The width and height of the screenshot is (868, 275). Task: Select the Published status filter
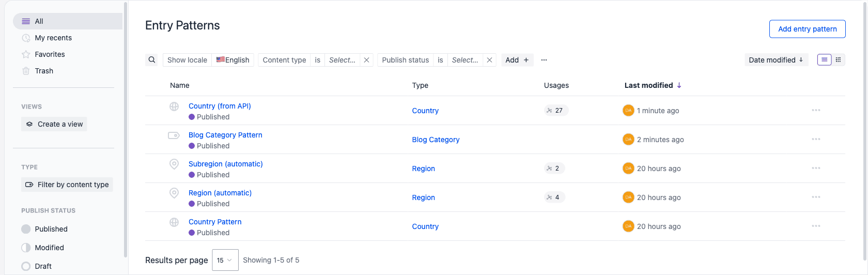[x=45, y=229]
